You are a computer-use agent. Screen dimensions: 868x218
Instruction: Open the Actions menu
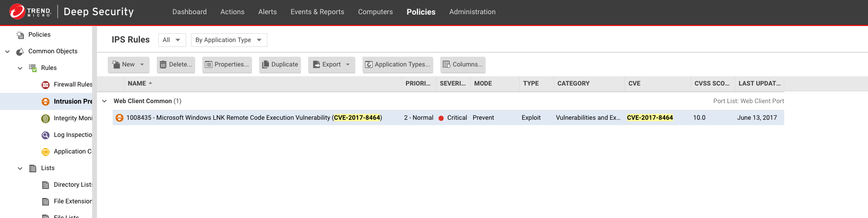point(232,12)
